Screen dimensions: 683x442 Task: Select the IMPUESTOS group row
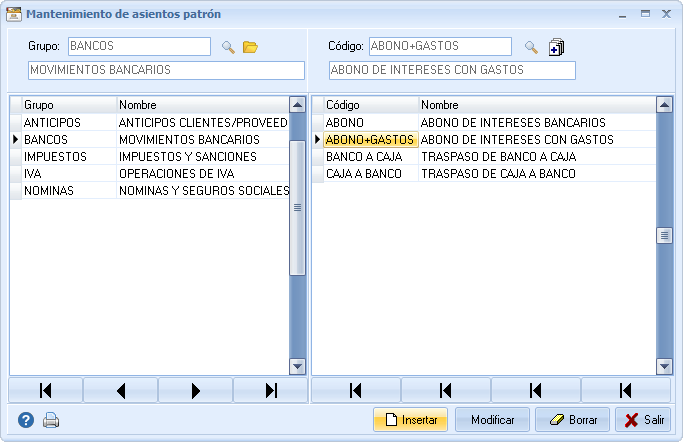149,157
